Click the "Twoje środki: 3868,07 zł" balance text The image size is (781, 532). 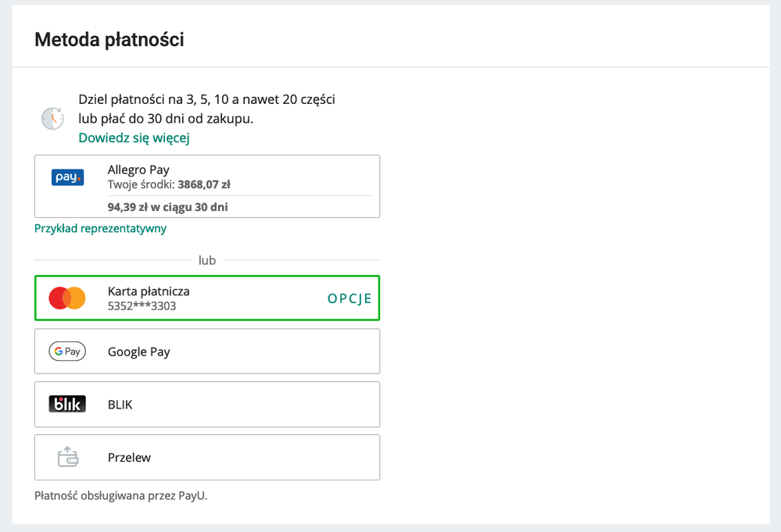click(169, 185)
